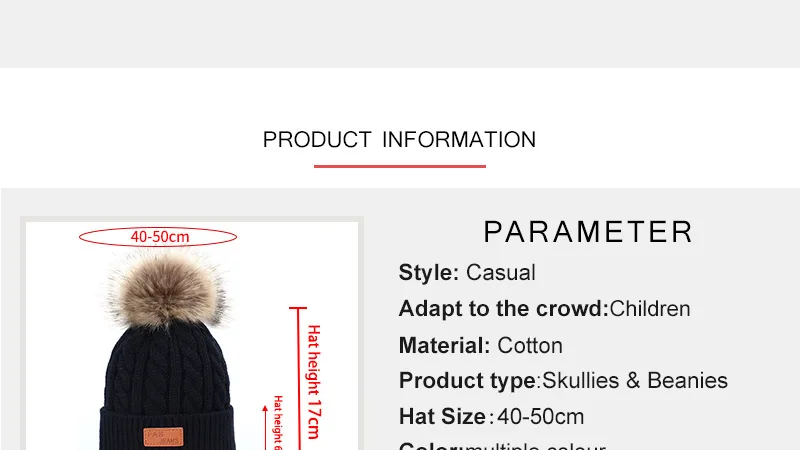Click the 40-50cm hat size value
800x450 pixels.
tap(540, 417)
